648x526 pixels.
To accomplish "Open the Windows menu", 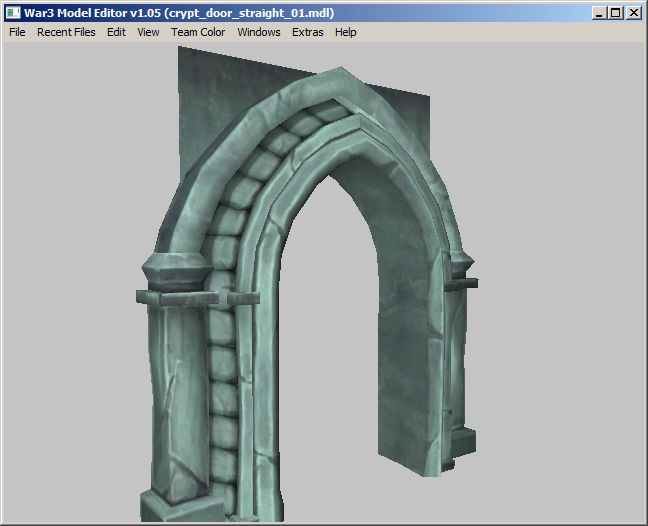I will coord(259,32).
